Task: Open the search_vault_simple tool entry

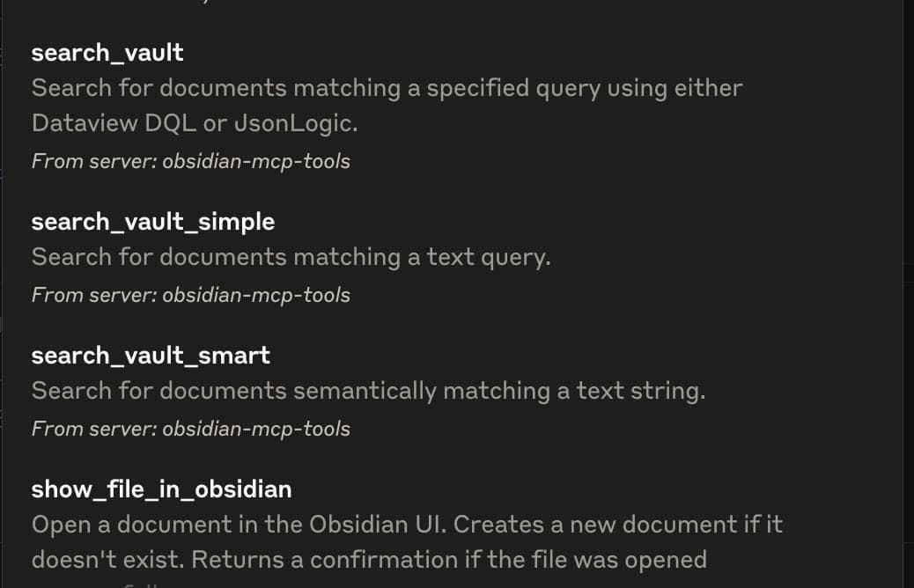Action: click(152, 222)
